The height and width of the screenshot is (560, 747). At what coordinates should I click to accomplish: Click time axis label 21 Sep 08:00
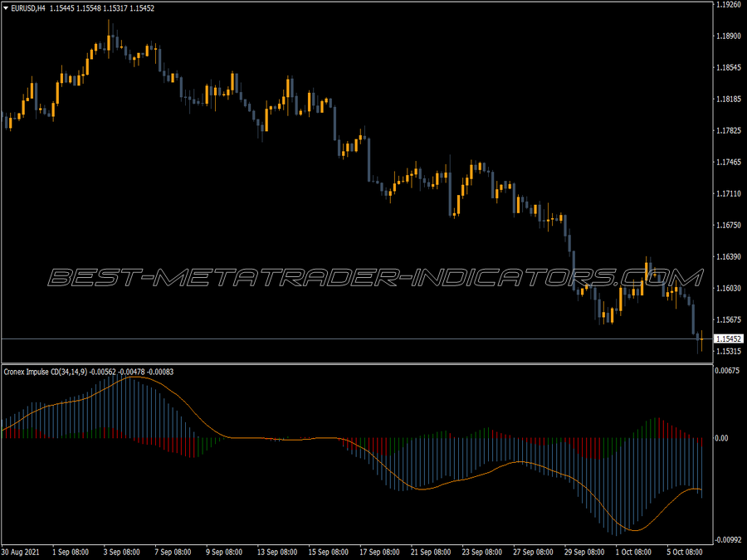pos(431,553)
